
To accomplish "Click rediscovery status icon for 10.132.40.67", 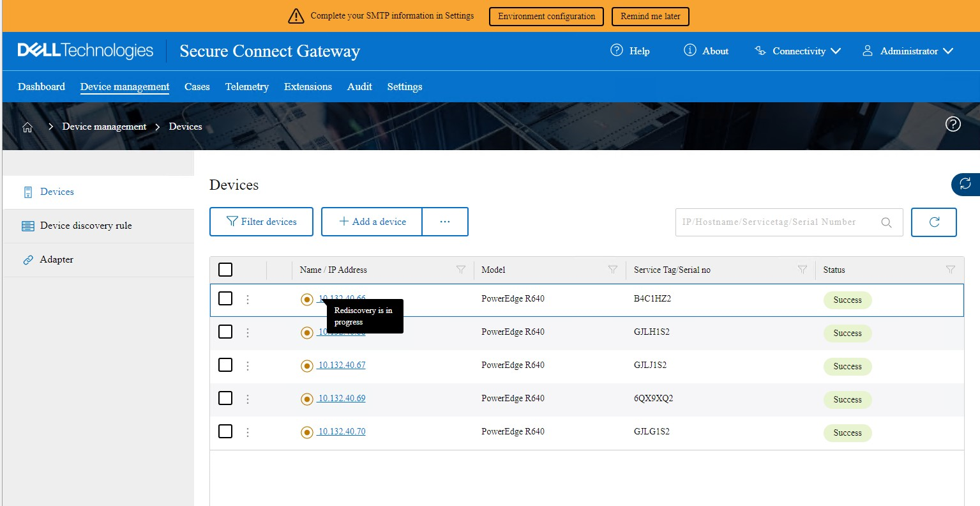I will [x=307, y=366].
